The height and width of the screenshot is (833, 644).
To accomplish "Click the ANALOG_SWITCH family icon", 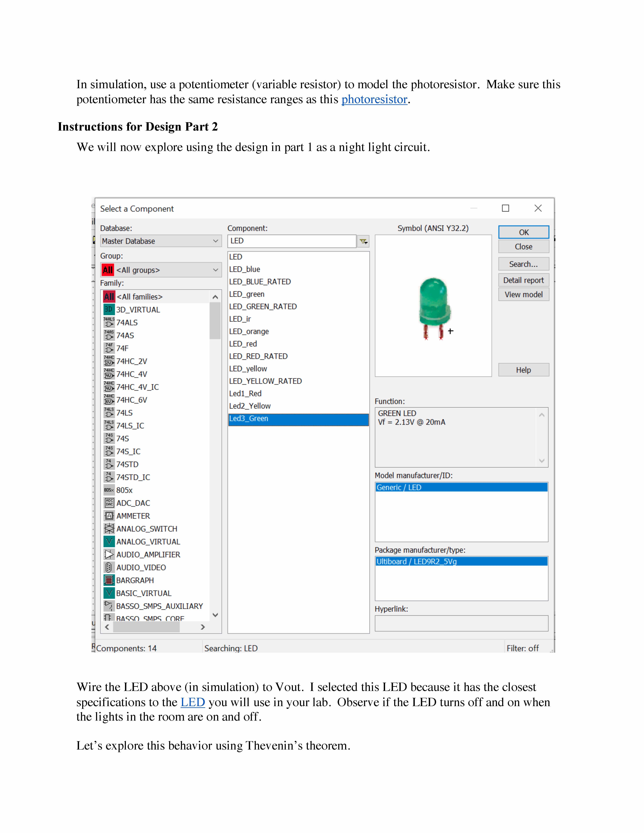I will point(109,529).
